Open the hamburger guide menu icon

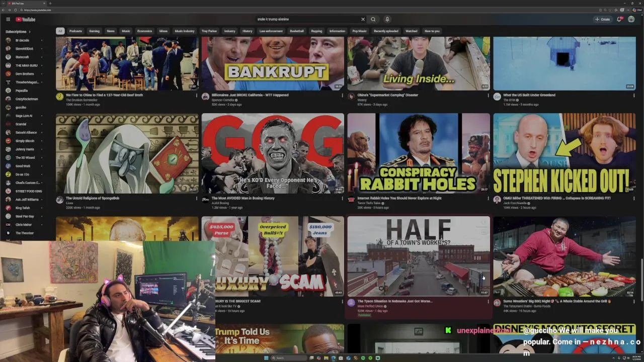[8, 19]
